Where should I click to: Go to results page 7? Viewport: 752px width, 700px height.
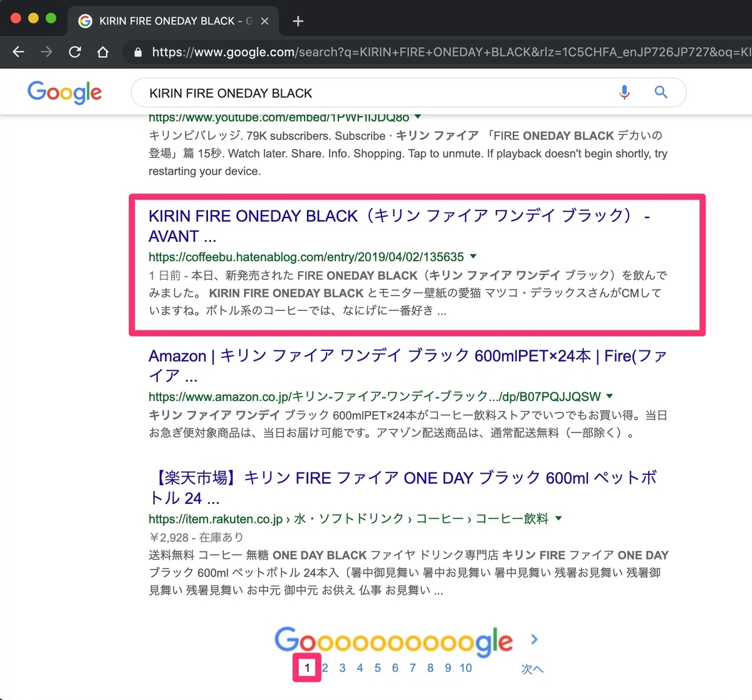(412, 668)
